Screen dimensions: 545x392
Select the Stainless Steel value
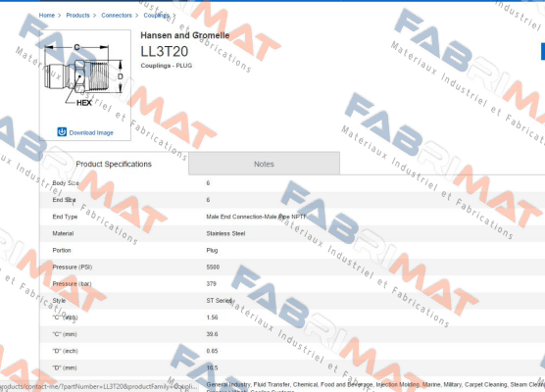coord(225,233)
